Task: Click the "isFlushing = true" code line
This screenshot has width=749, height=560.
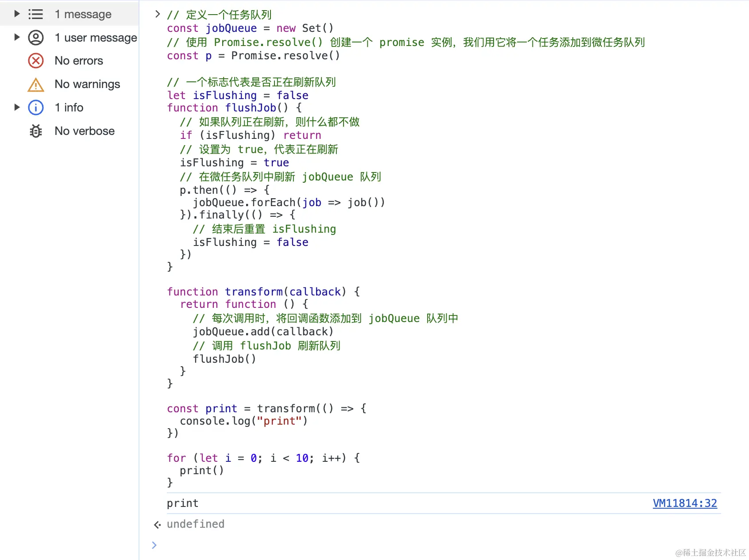Action: 235,163
